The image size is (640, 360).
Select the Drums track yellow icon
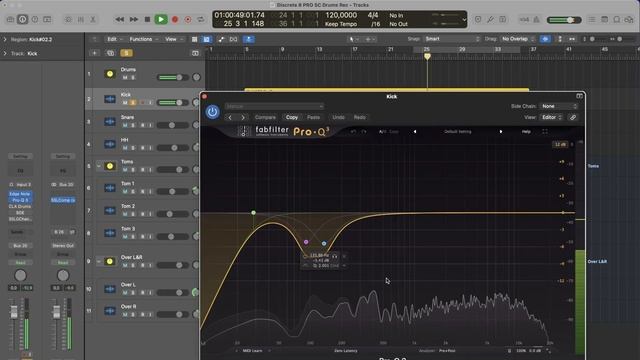pos(110,74)
